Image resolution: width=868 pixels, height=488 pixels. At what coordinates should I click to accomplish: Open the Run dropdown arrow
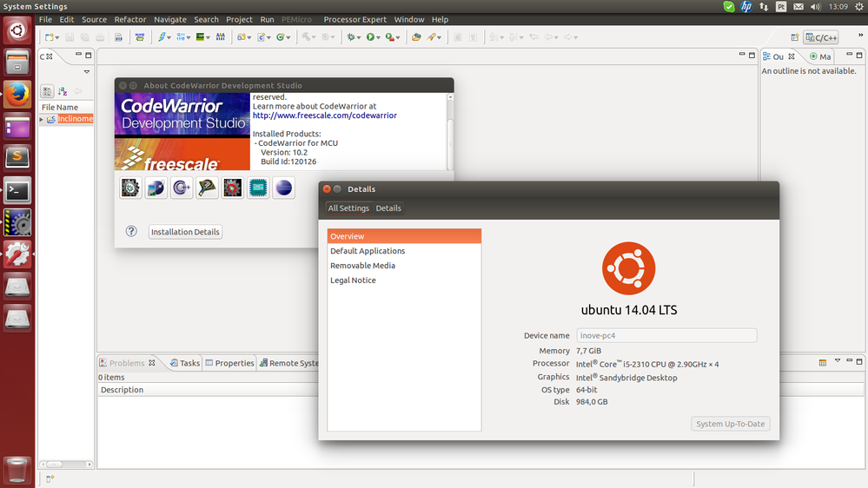(x=379, y=37)
